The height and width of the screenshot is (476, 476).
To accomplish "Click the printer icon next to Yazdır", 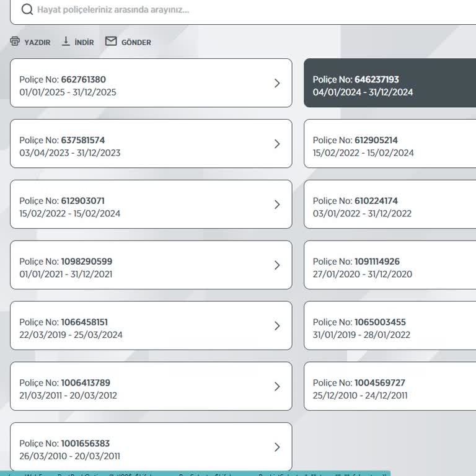I will (15, 42).
